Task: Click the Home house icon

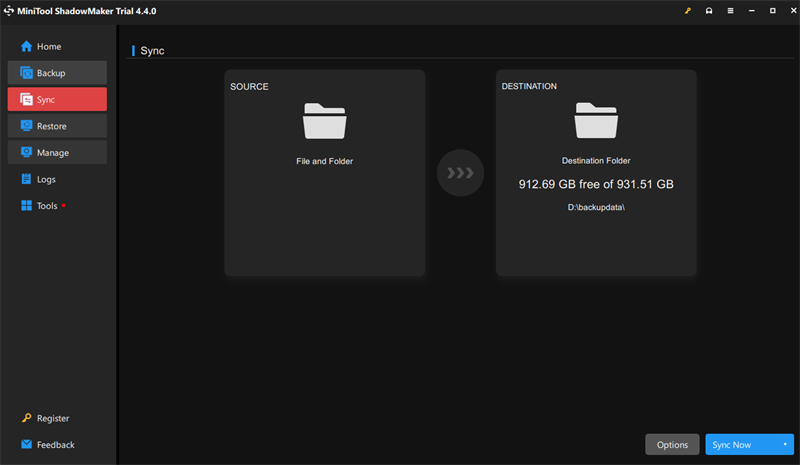Action: 26,46
